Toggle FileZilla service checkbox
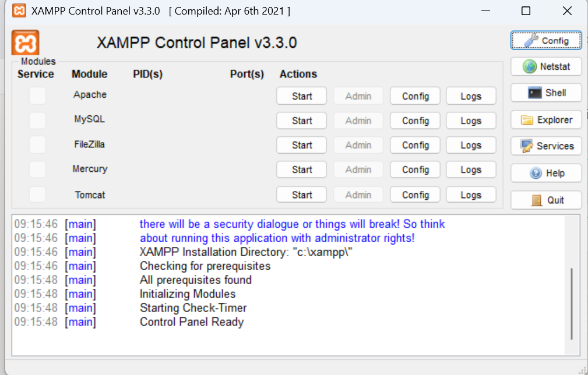Viewport: 588px width, 375px height. point(37,144)
